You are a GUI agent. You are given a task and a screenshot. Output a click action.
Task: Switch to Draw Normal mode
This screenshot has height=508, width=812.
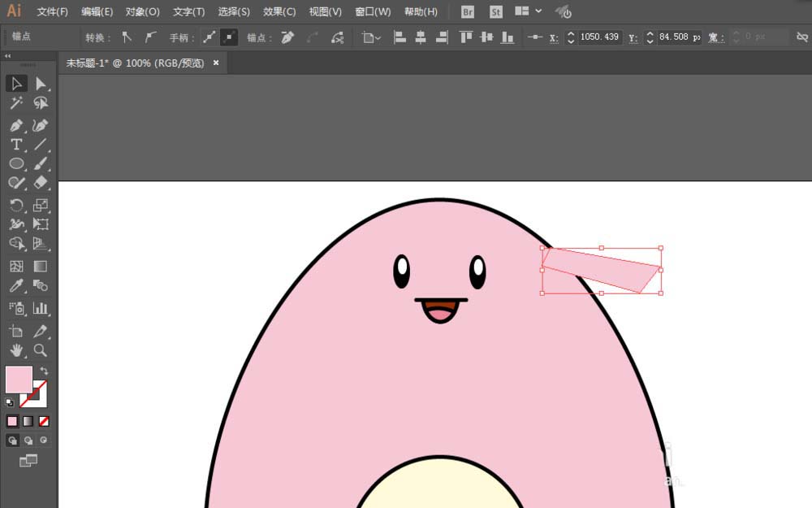click(x=12, y=440)
